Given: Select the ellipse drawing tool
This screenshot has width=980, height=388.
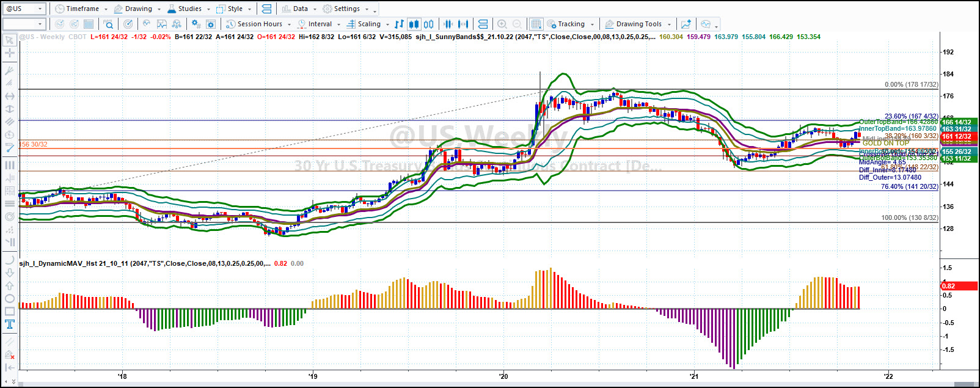Looking at the screenshot, I should pos(10,298).
